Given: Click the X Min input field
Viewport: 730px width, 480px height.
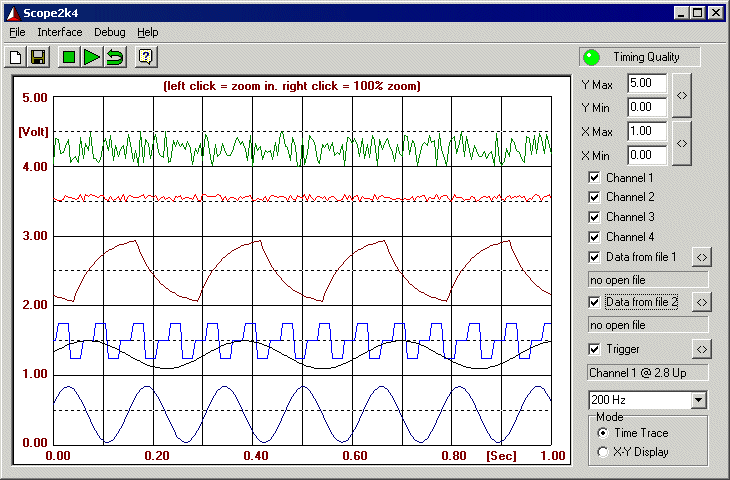Looking at the screenshot, I should click(647, 155).
